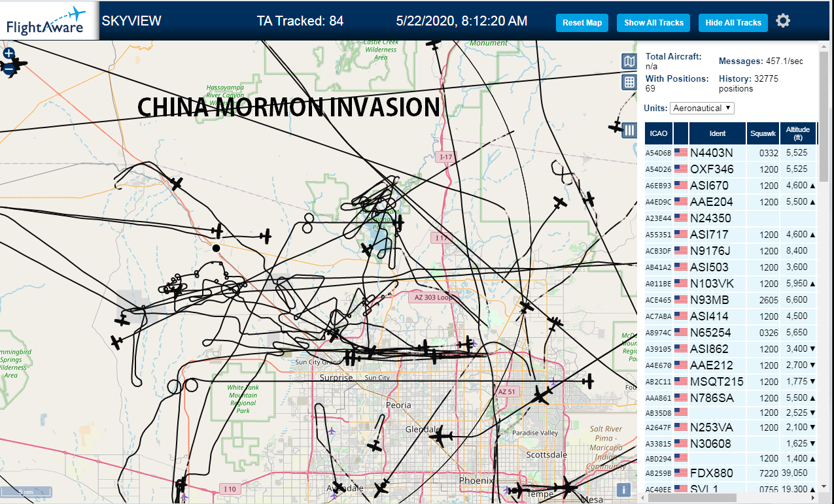
Task: Select aircraft icon near Castle Creek Wilderness
Action: (x=434, y=44)
